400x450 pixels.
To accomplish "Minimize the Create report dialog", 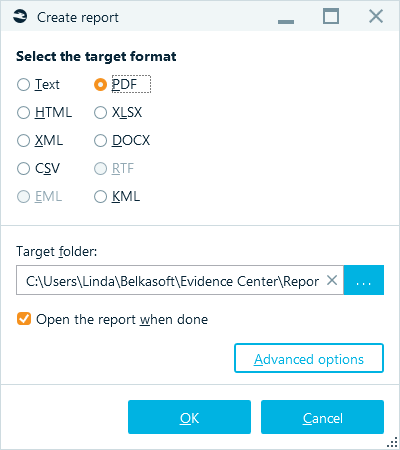I will (x=286, y=17).
